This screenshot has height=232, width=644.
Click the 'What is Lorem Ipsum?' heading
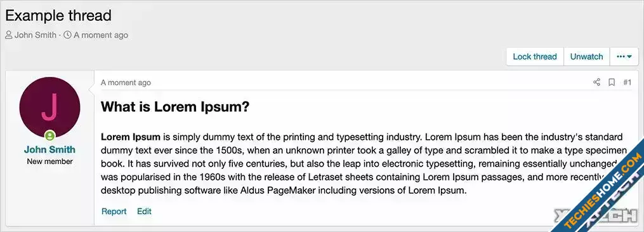click(175, 107)
